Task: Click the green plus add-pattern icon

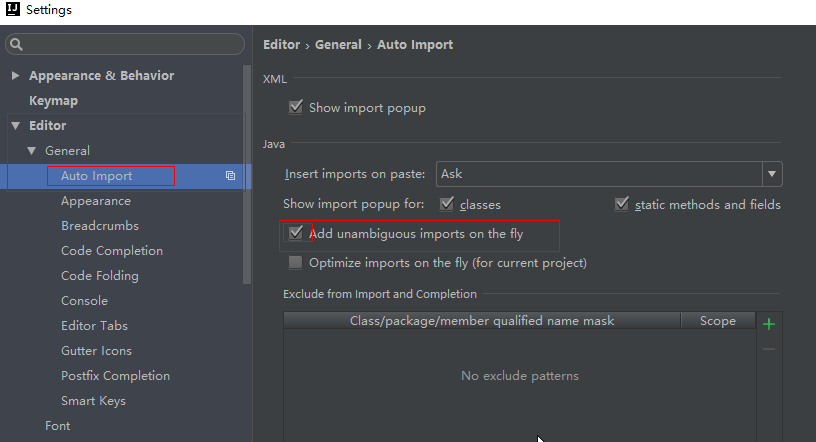Action: coord(769,324)
